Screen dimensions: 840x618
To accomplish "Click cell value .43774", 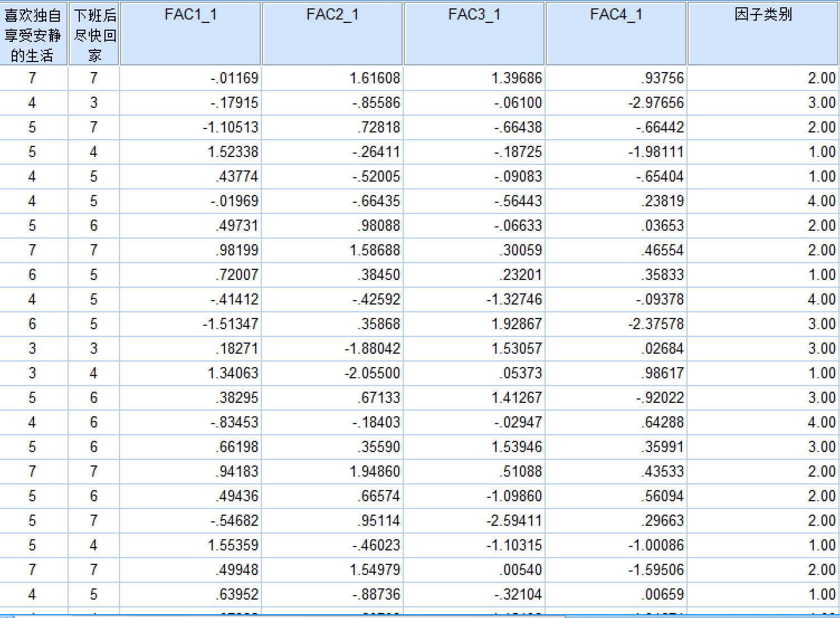I will click(237, 177).
